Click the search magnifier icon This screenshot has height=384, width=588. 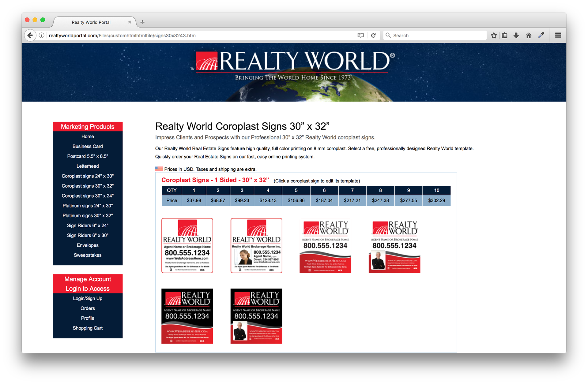388,35
